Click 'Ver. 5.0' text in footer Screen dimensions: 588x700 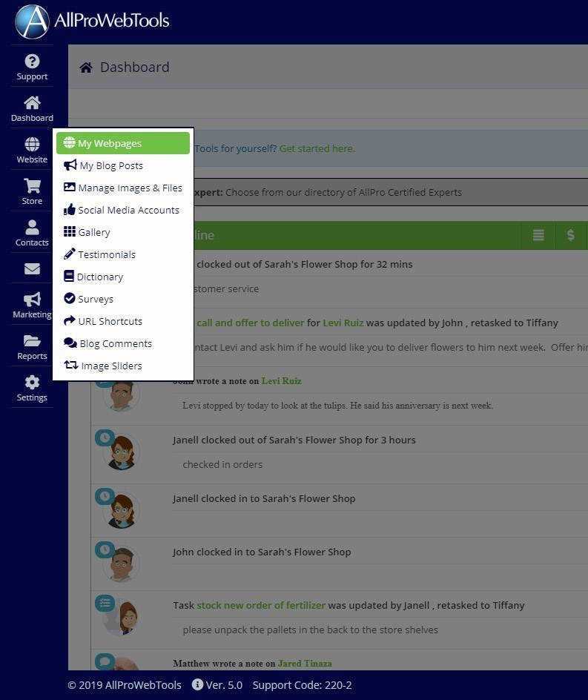tap(224, 685)
